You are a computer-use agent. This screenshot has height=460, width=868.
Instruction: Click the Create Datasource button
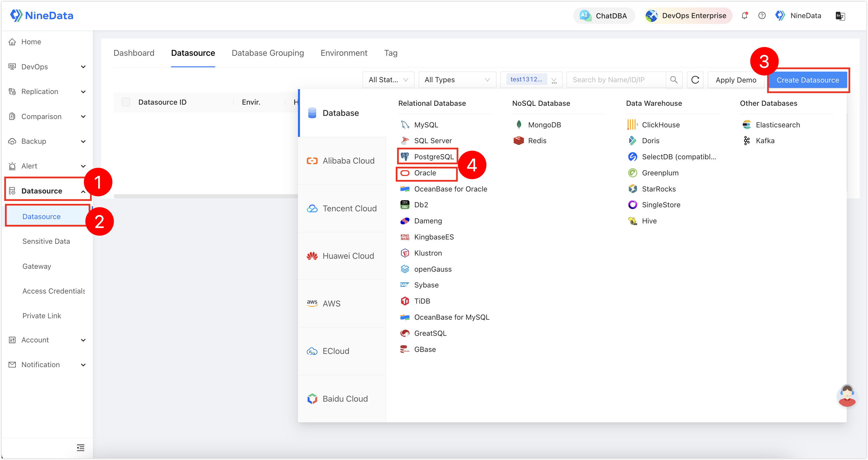click(808, 80)
